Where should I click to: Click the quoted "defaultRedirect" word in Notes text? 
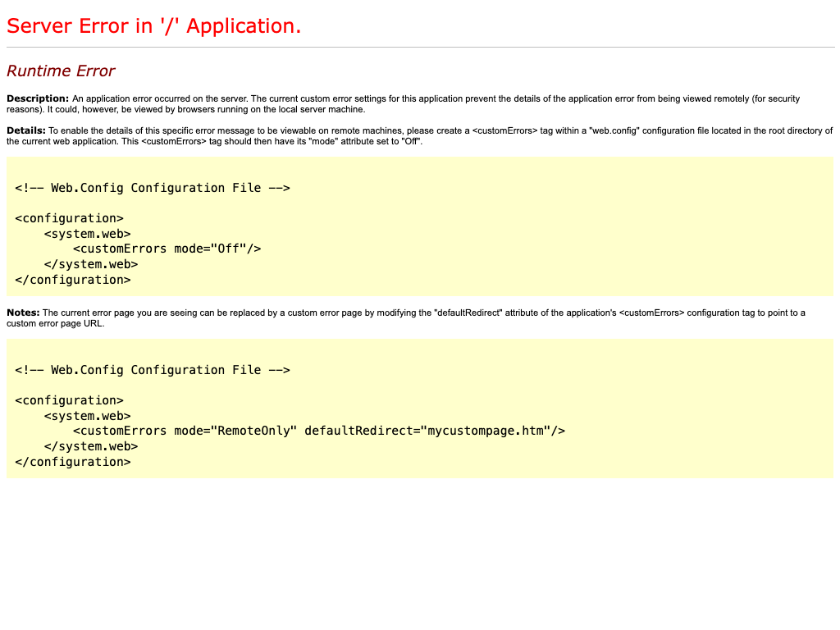[468, 313]
